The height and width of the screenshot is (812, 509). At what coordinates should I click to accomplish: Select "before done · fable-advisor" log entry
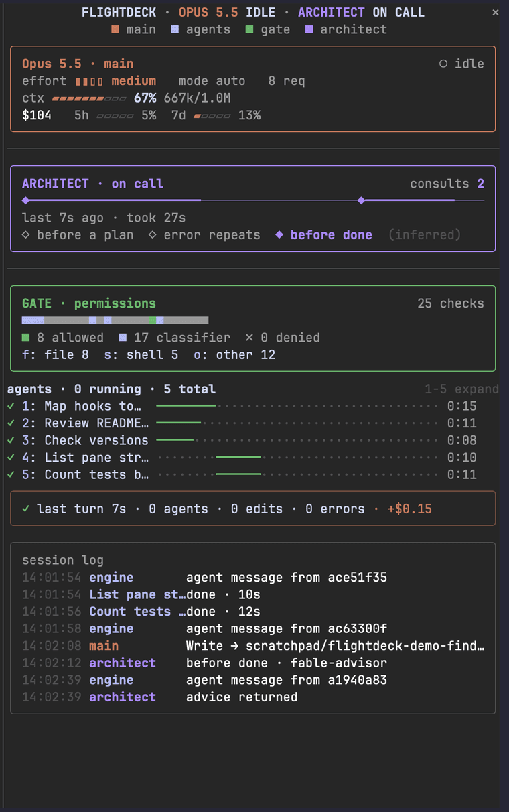click(252, 663)
